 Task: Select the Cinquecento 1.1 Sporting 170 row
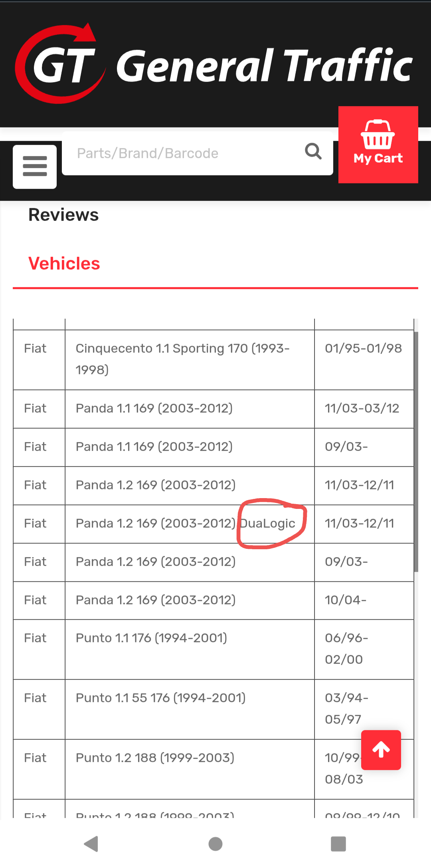pos(182,359)
